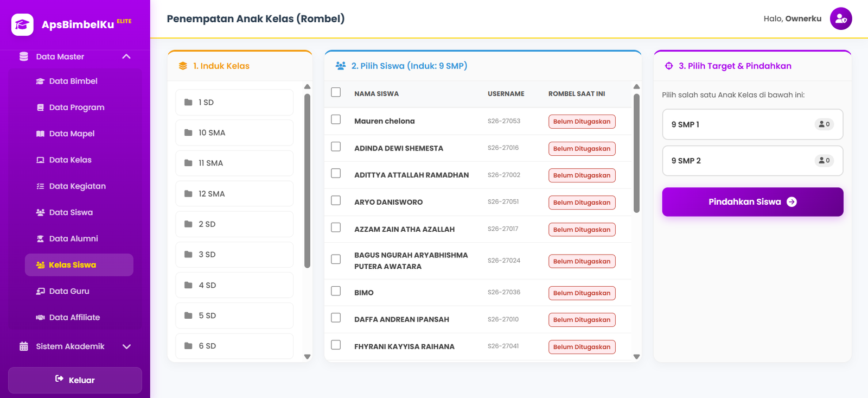Tick the checkbox for Mauren chelona
868x398 pixels.
click(336, 119)
